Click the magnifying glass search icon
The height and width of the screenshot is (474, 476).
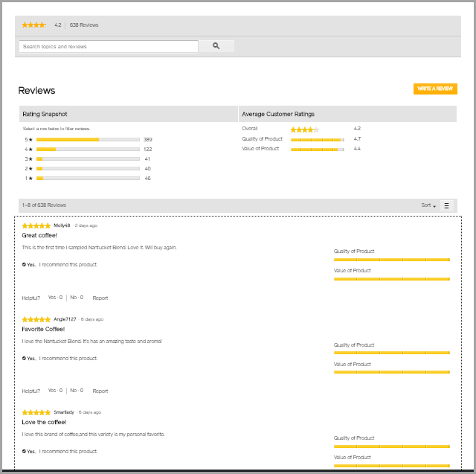click(x=216, y=46)
